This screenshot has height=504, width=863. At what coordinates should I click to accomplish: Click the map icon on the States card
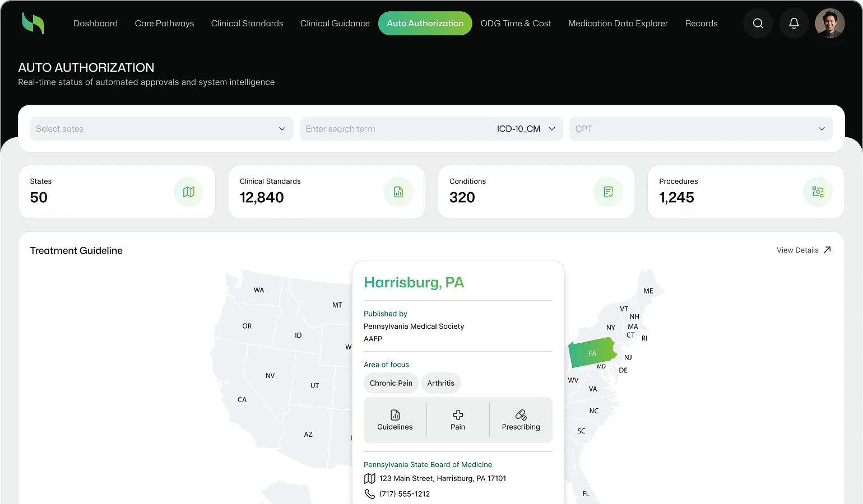point(188,192)
